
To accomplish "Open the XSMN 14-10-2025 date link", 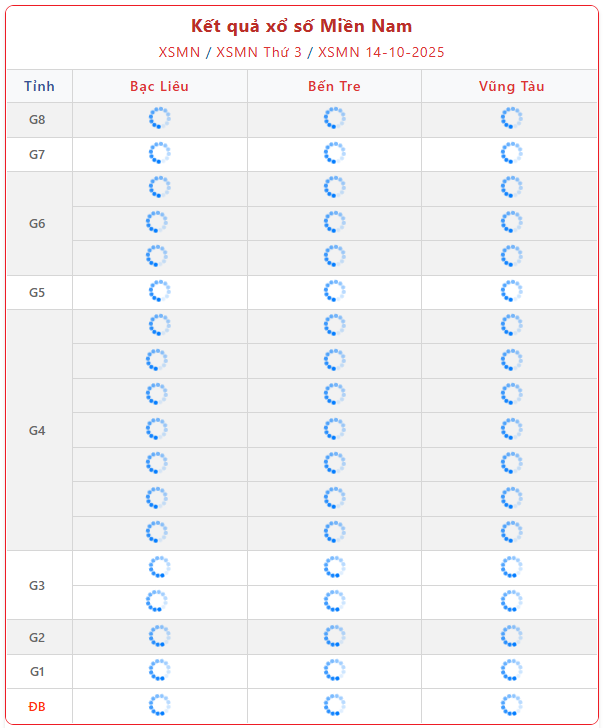I will pos(381,52).
